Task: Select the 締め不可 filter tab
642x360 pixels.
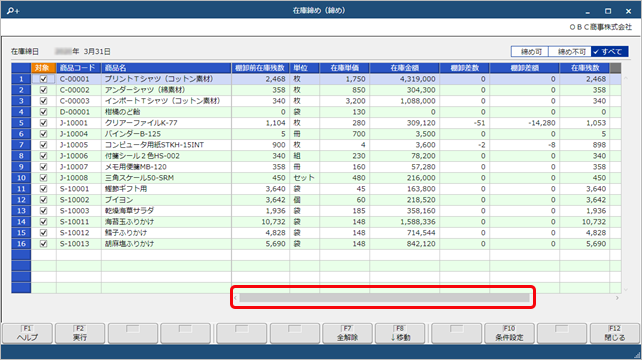Action: click(571, 52)
